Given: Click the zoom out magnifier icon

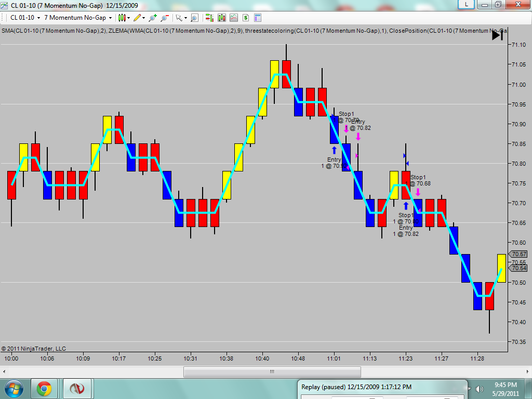Looking at the screenshot, I should click(165, 18).
